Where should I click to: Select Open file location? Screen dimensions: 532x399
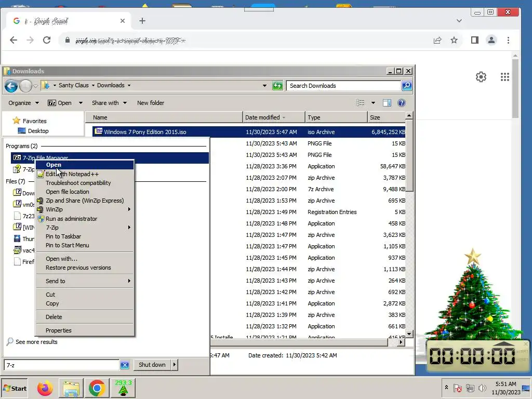pyautogui.click(x=85, y=192)
